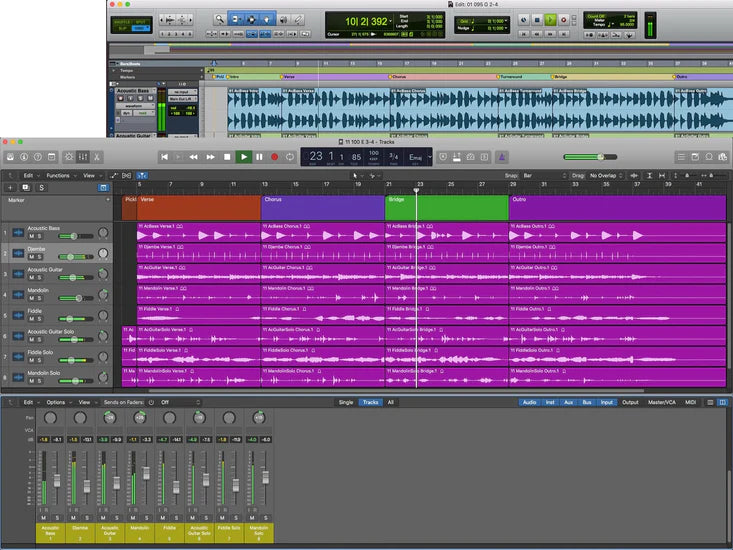Mute the Acoustic Bass track
The image size is (733, 550).
pos(32,237)
